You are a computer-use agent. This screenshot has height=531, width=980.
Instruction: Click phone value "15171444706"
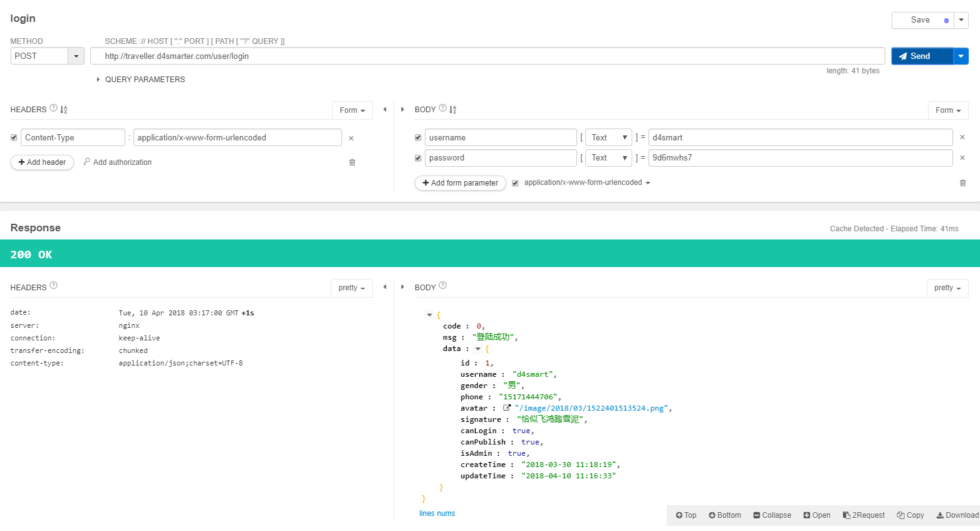coord(529,397)
